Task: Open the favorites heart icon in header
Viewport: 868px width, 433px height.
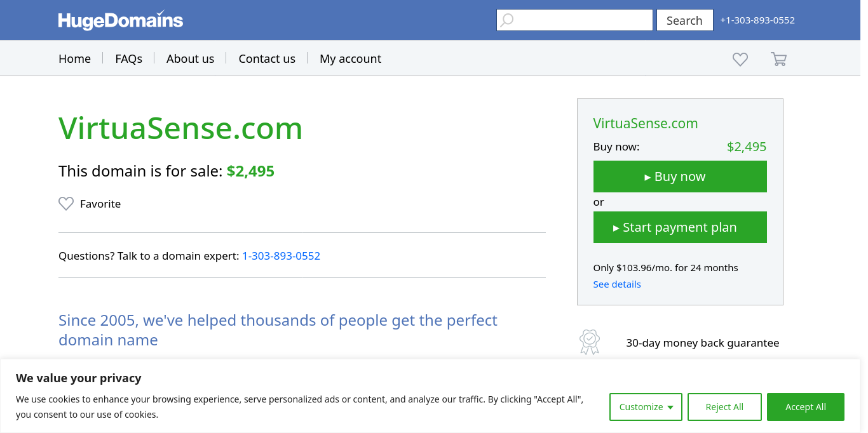Action: coord(740,59)
